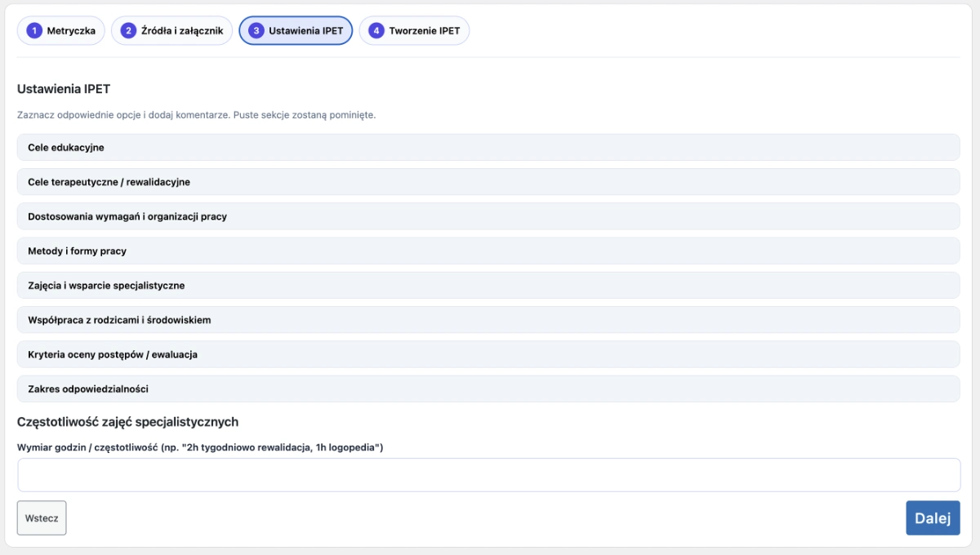Image resolution: width=980 pixels, height=555 pixels.
Task: Expand Współpraca z rodzicami i środowiskiem section
Action: click(x=488, y=320)
